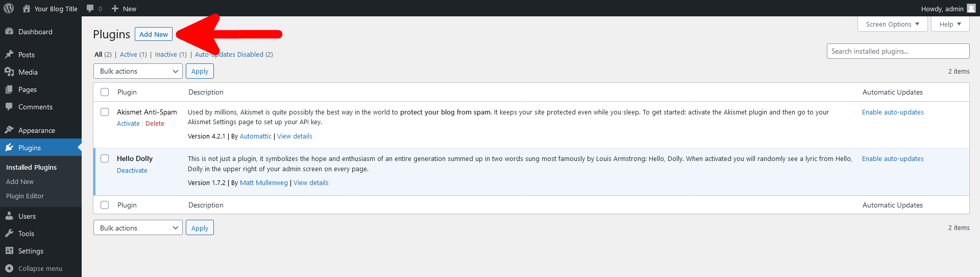
Task: Tick the Akismet Anti-Spam checkbox
Action: pos(105,112)
